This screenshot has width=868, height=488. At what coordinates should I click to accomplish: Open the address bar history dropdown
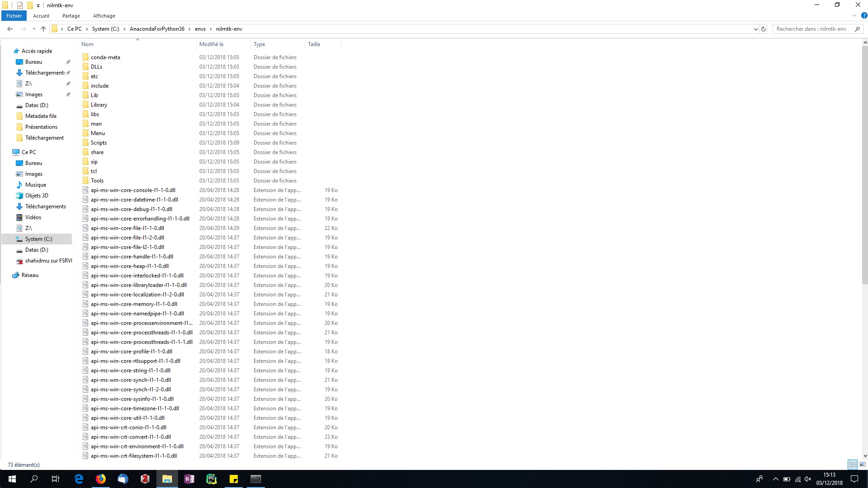(x=755, y=29)
